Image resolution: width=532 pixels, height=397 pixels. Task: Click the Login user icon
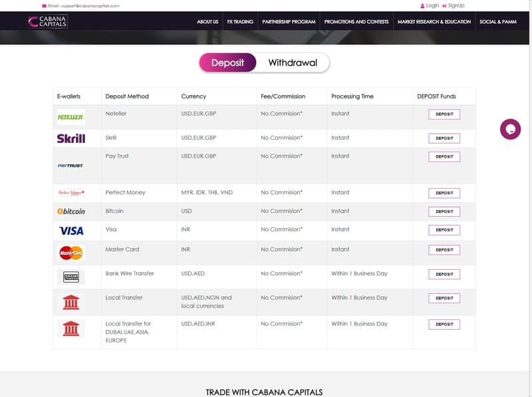422,6
